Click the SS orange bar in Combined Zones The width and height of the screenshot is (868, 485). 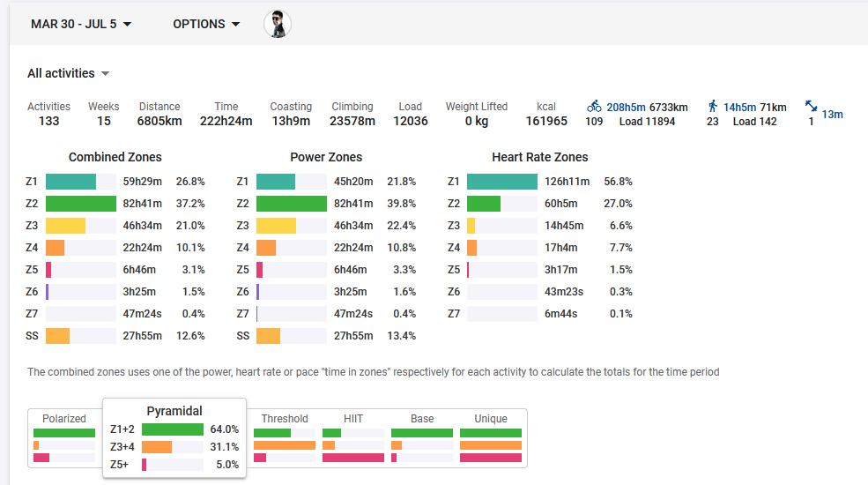[x=57, y=336]
